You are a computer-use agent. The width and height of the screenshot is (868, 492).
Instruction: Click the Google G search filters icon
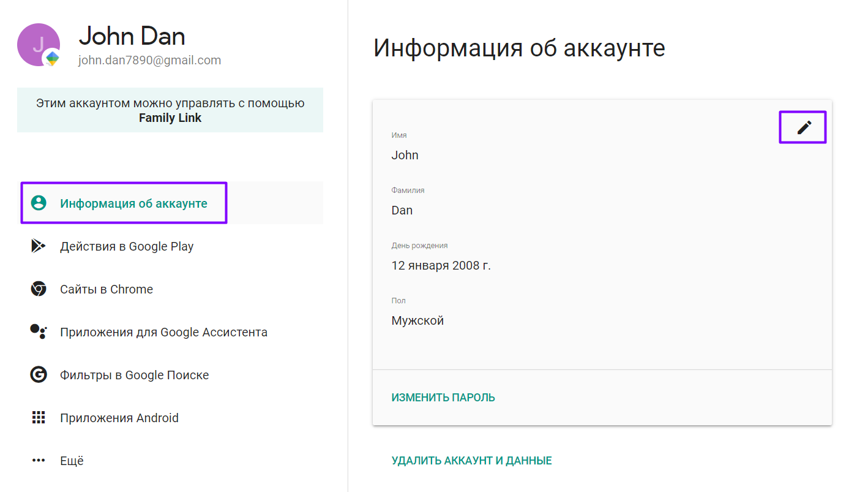click(x=39, y=375)
